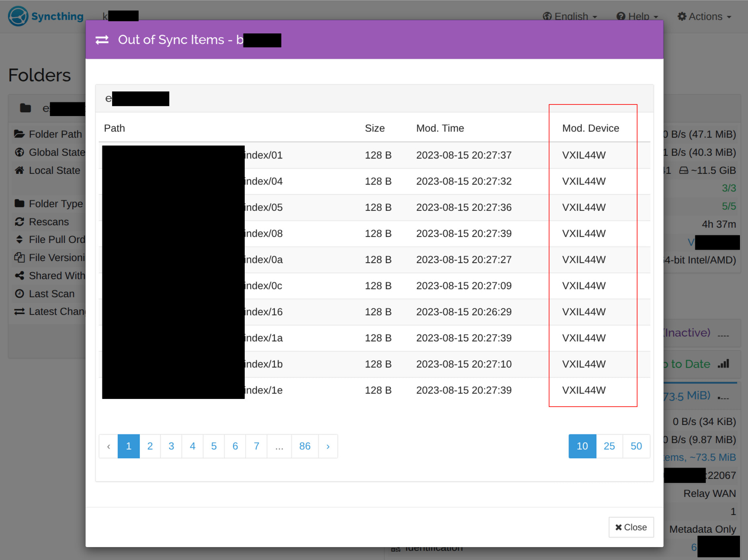The width and height of the screenshot is (748, 560).
Task: Click the File Versioning copy icon
Action: [19, 258]
